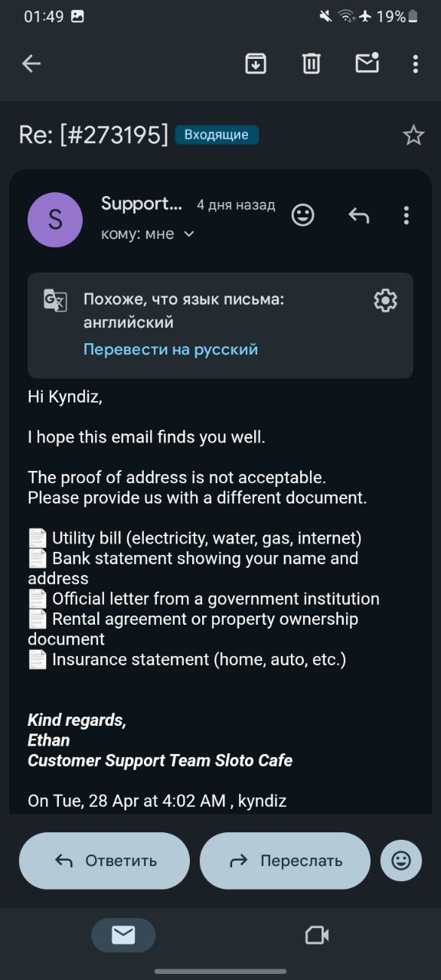Tap the 'Входящие' inbox label
This screenshot has width=441, height=980.
pos(217,135)
